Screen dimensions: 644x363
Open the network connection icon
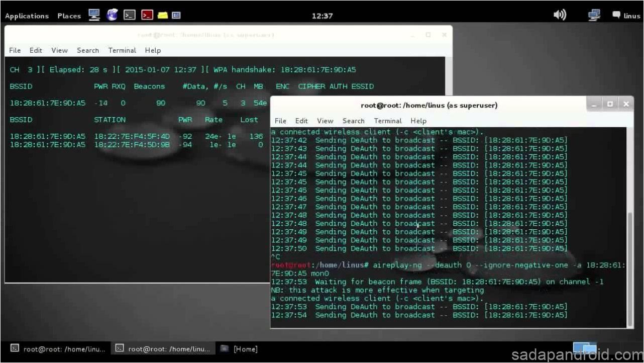[x=594, y=16]
